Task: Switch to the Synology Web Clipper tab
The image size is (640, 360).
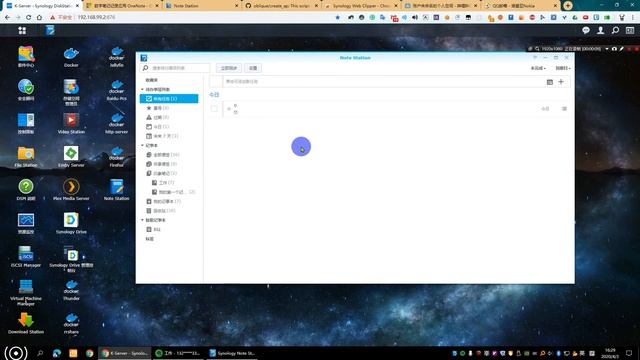Action: 361,6
